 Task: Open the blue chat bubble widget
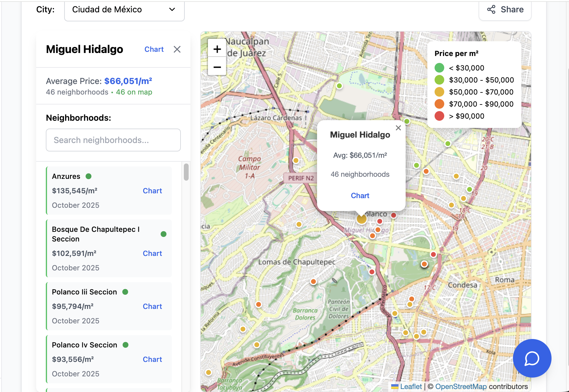click(532, 358)
